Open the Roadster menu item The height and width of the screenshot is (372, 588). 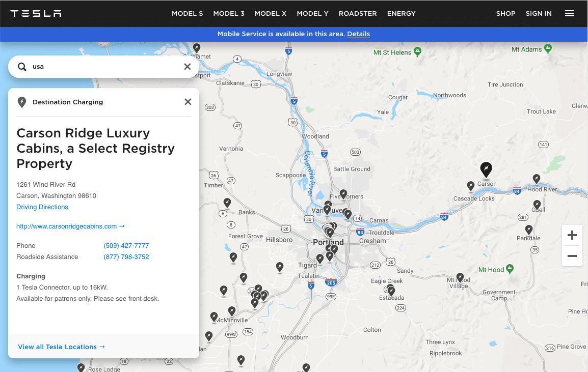358,14
